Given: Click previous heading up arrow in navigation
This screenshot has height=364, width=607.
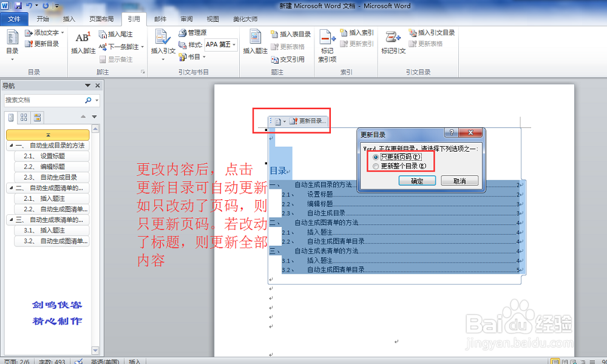Looking at the screenshot, I should (83, 116).
